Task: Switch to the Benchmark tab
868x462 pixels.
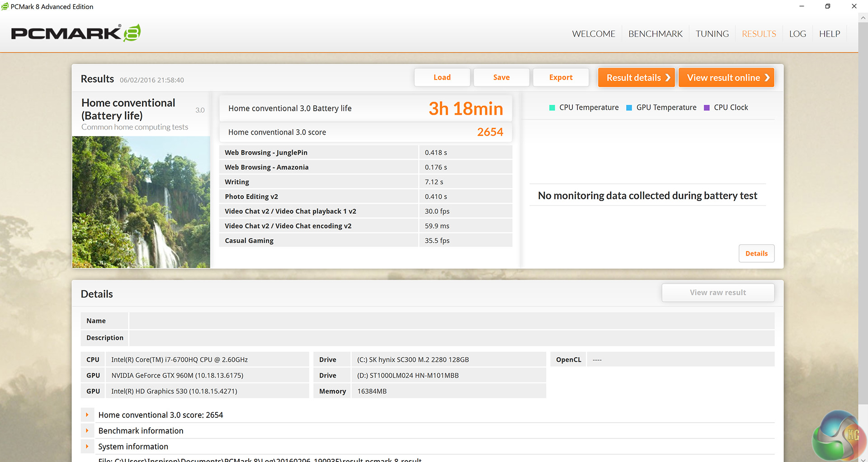Action: 655,34
